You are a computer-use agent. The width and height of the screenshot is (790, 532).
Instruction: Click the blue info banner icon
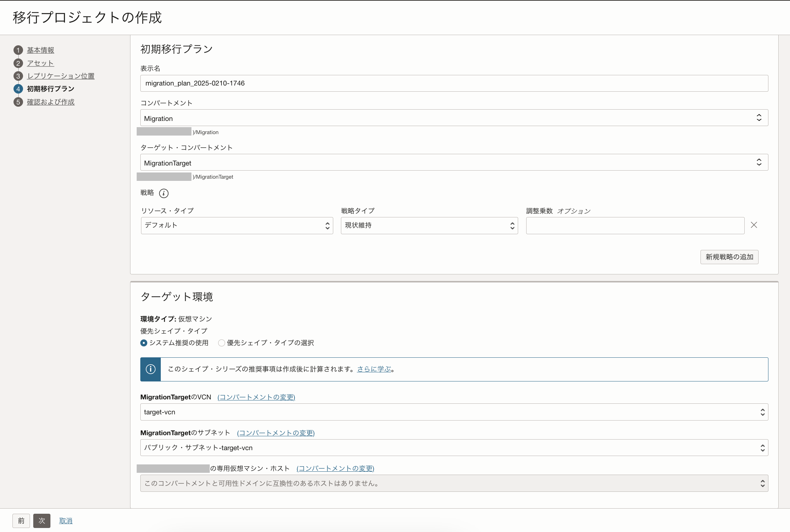(151, 369)
